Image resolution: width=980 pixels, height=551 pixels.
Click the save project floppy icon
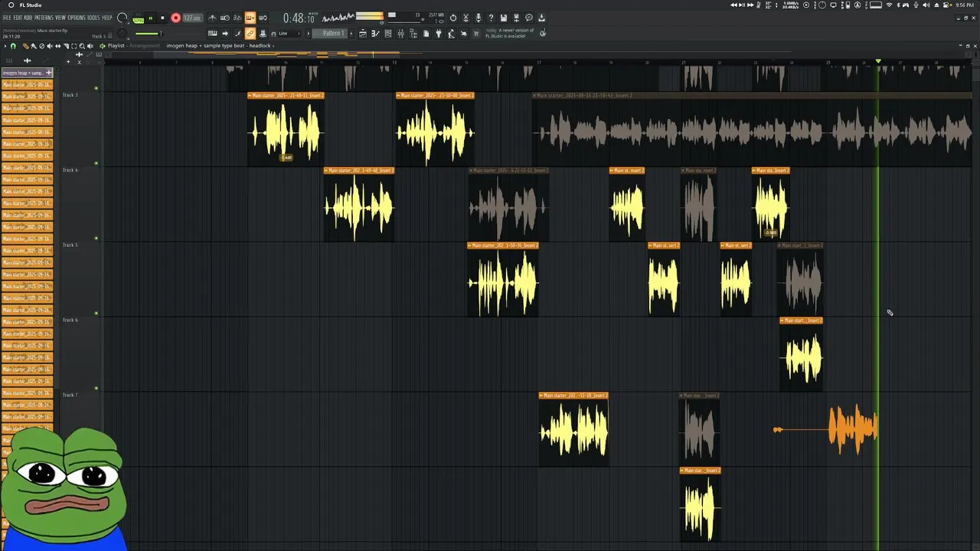coord(503,18)
